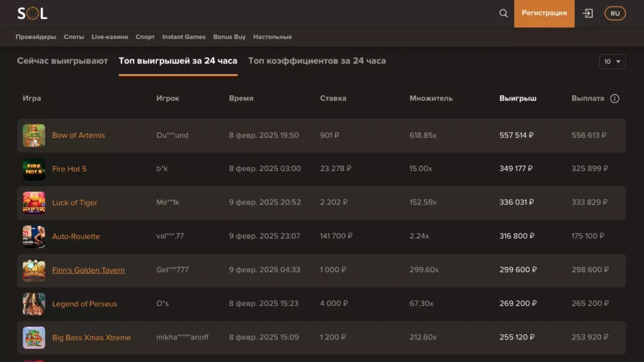The height and width of the screenshot is (362, 644).
Task: Open Bow of Artemis game thumbnail
Action: click(34, 135)
